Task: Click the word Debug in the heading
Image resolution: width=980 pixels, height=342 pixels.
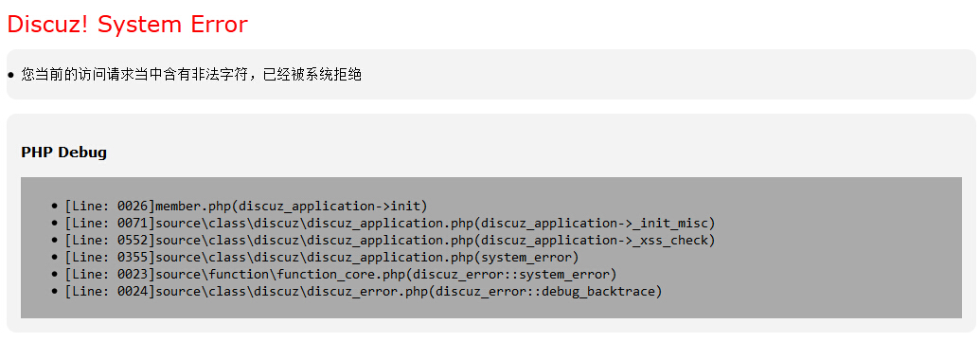Action: coord(83,152)
